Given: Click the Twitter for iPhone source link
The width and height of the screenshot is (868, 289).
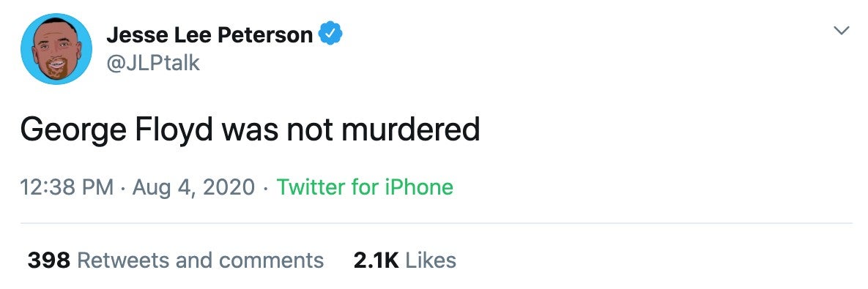Looking at the screenshot, I should click(x=365, y=187).
